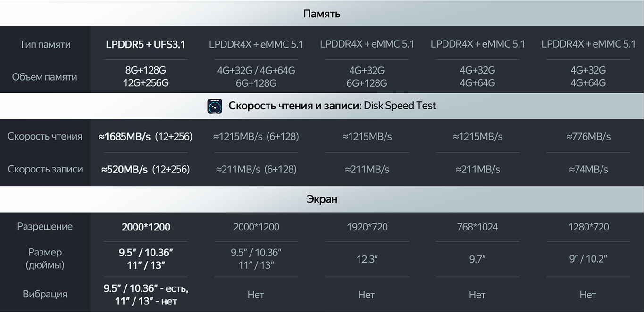Screen dimensions: 644x312
Task: Click the Disk Speed Test app icon
Action: pos(215,106)
